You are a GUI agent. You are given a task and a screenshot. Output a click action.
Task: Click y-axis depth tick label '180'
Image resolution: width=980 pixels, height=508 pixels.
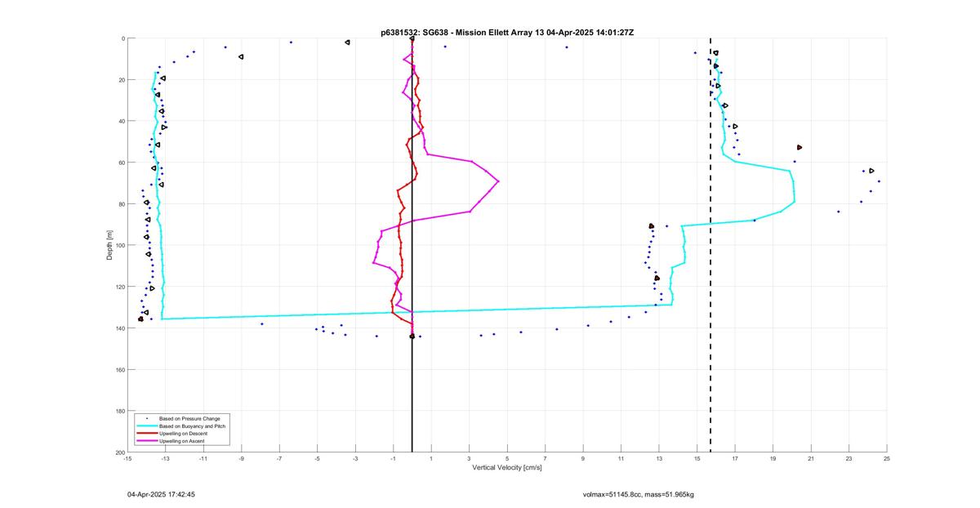coord(119,411)
